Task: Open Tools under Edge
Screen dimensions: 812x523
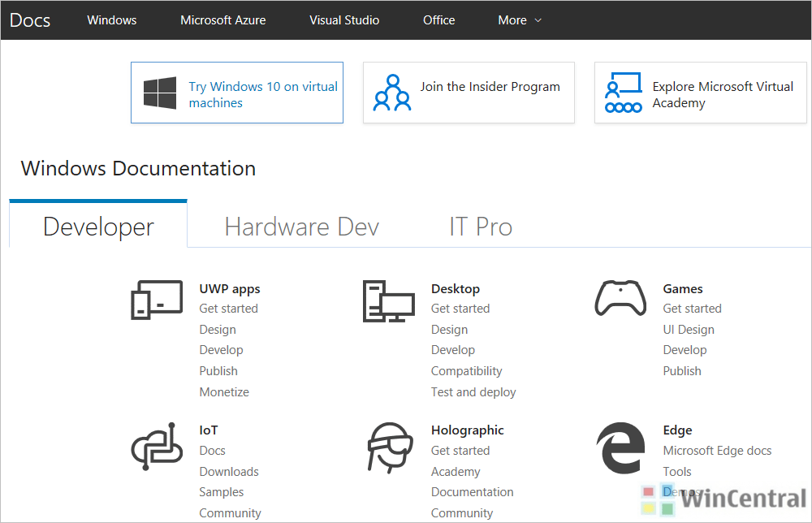Action: pos(677,472)
